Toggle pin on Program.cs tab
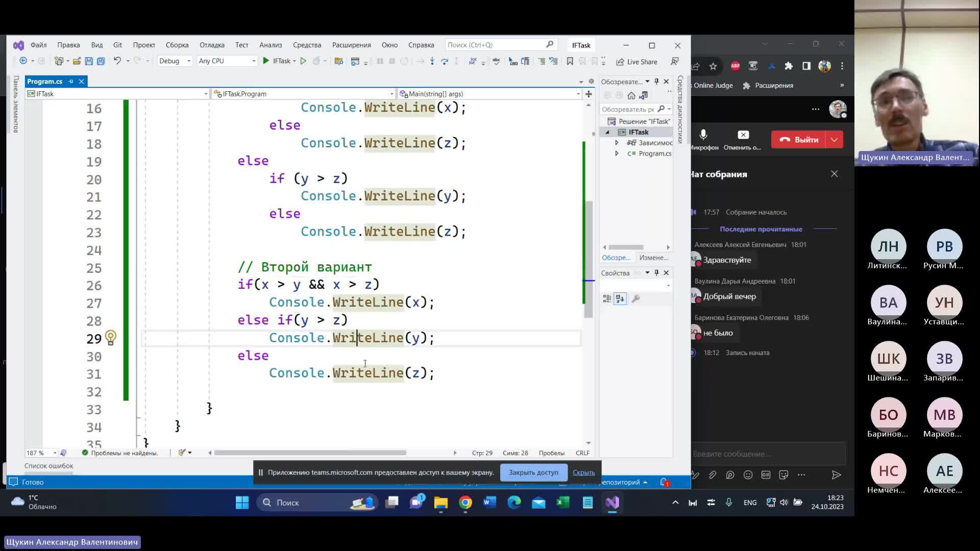This screenshot has width=980, height=551. pos(71,82)
